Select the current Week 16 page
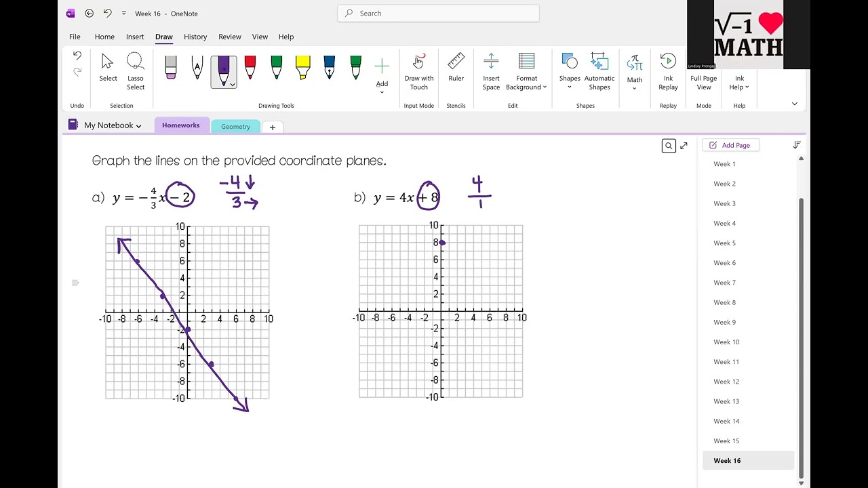The height and width of the screenshot is (488, 868). (748, 461)
